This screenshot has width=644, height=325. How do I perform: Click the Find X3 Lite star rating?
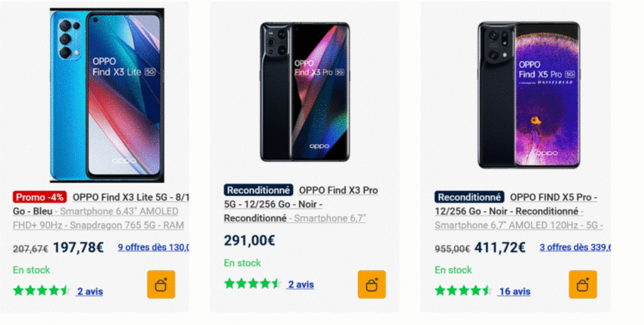(42, 291)
